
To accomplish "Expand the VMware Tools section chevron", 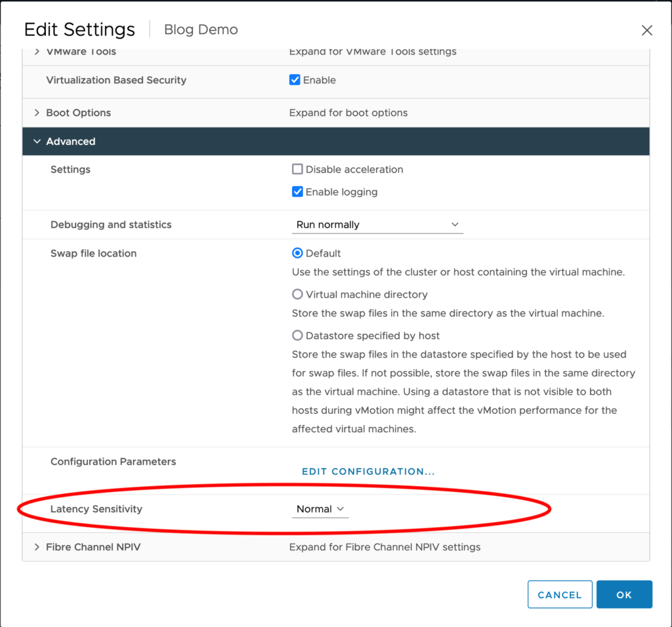I will (37, 52).
